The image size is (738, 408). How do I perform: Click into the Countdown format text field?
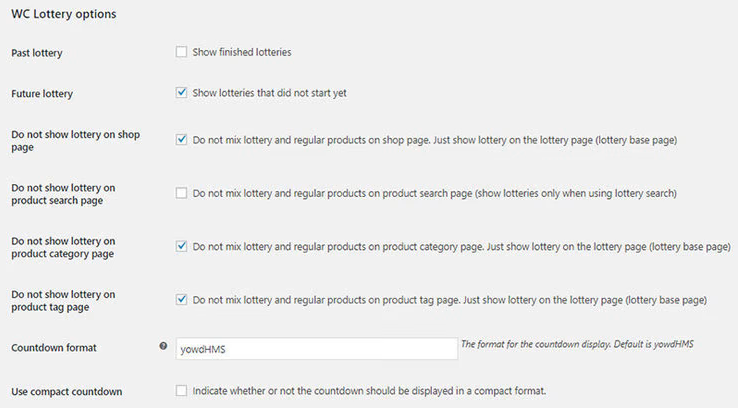[317, 349]
